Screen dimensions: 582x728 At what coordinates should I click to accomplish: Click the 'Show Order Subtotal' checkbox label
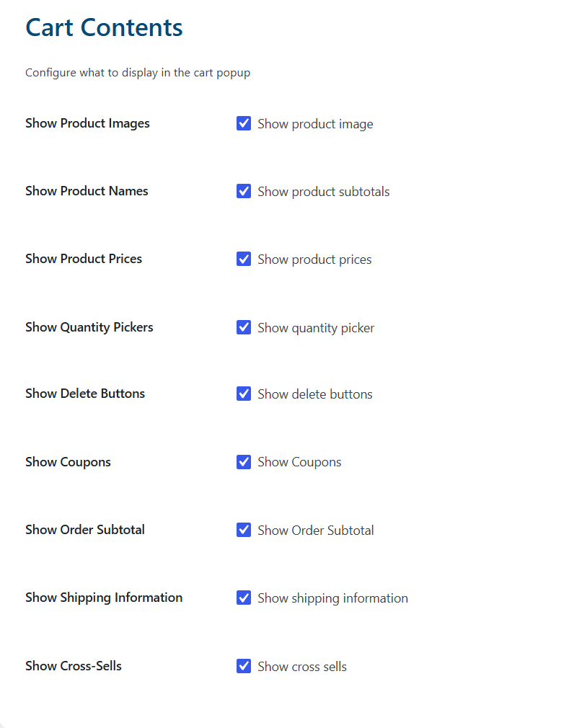click(x=316, y=531)
